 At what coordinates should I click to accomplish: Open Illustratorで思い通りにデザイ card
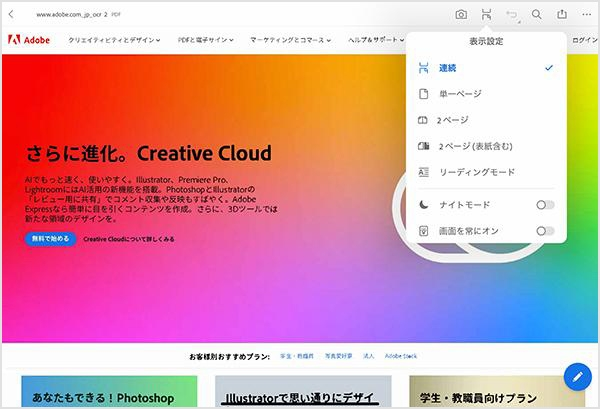pyautogui.click(x=303, y=391)
